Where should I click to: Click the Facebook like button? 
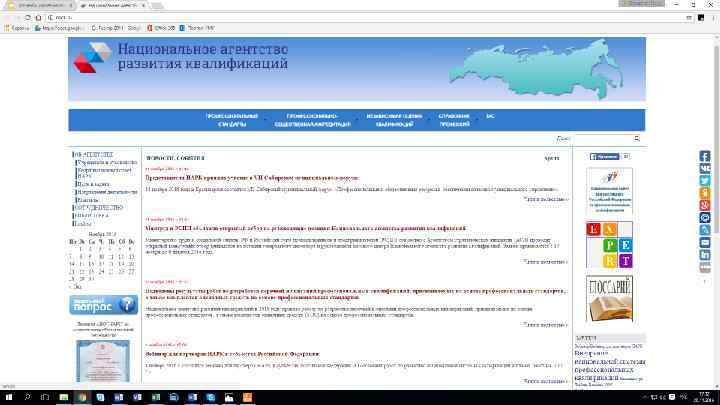pos(605,157)
